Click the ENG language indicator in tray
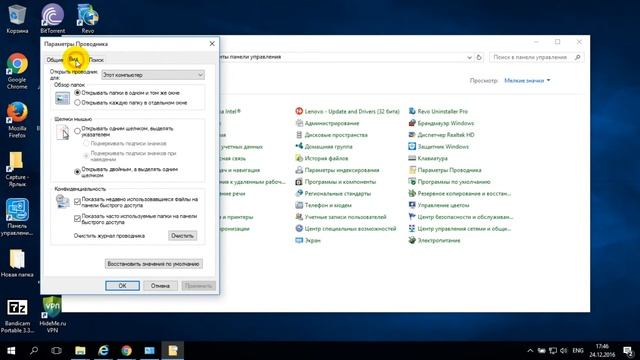The height and width of the screenshot is (360, 640). (578, 351)
